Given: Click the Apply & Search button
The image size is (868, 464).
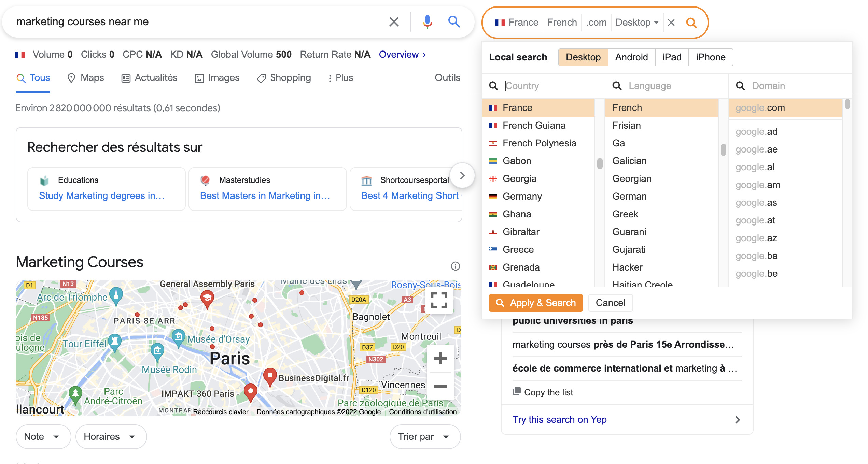Looking at the screenshot, I should coord(535,303).
